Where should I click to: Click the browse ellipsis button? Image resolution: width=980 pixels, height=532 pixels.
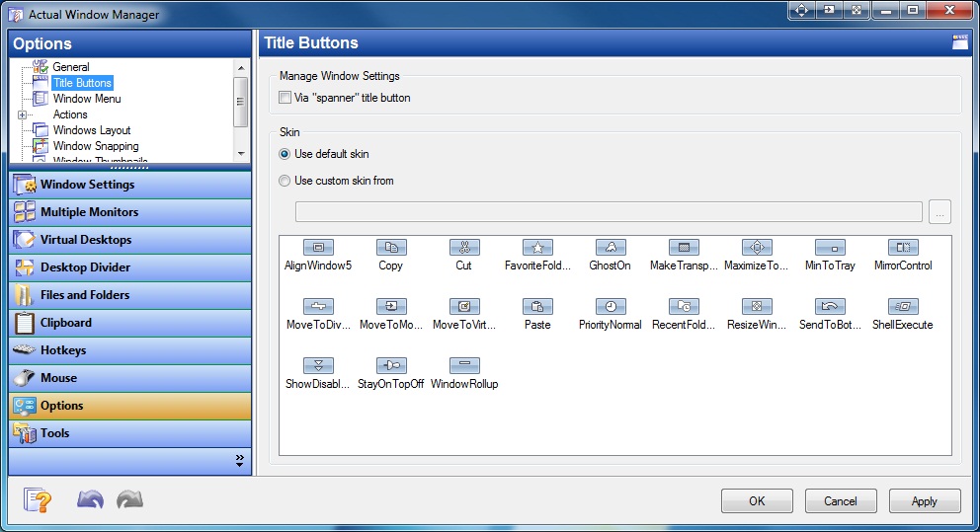(939, 212)
